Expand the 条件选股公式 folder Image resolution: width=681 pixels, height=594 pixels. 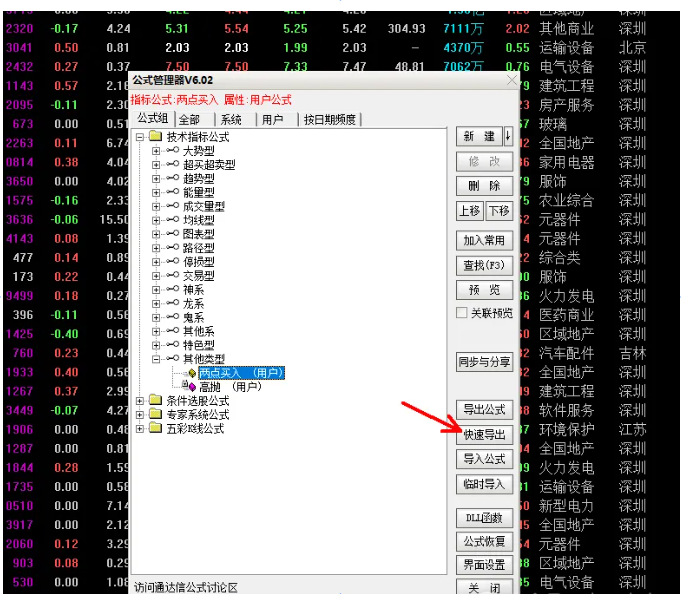click(x=140, y=401)
